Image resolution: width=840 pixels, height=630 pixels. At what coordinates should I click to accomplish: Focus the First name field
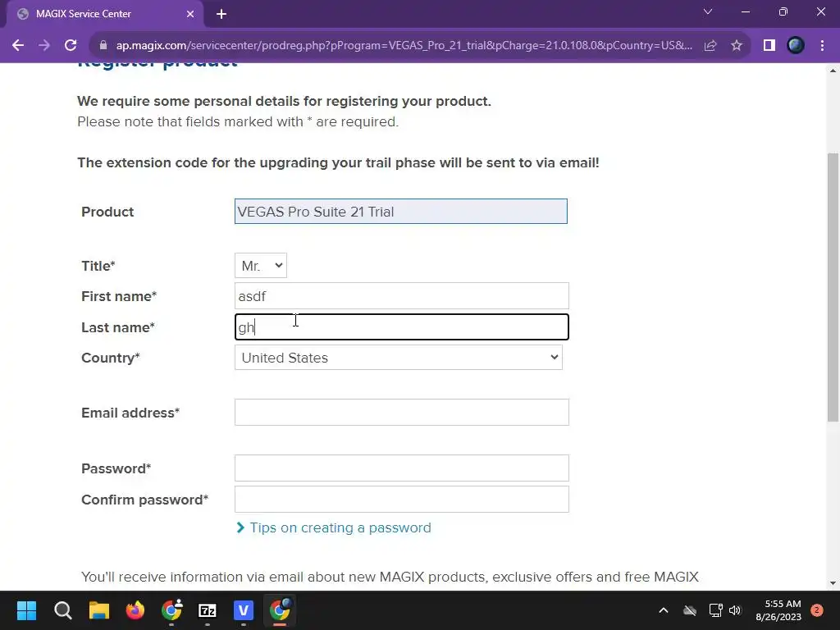pos(402,296)
